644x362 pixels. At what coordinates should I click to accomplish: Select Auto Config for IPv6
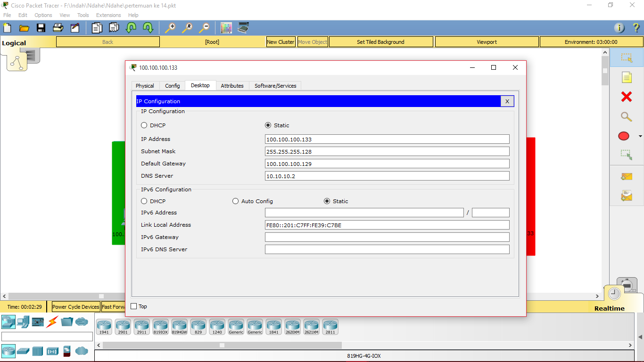click(x=235, y=201)
